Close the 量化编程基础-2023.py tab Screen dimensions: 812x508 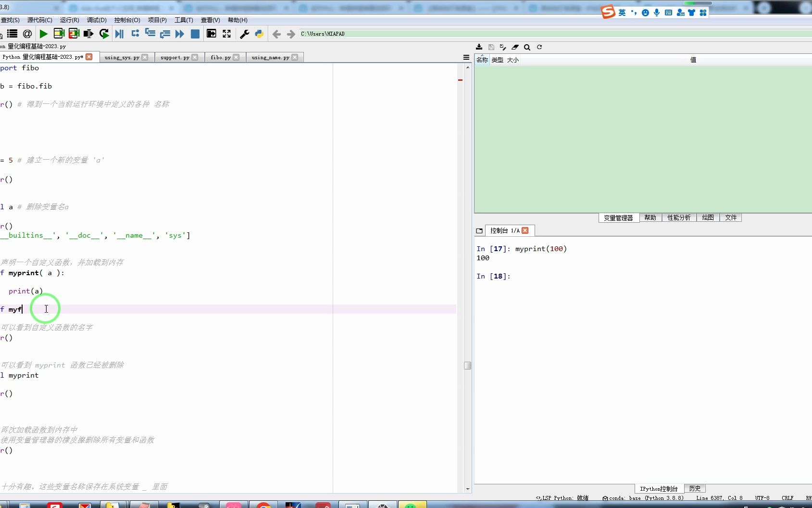click(x=89, y=57)
